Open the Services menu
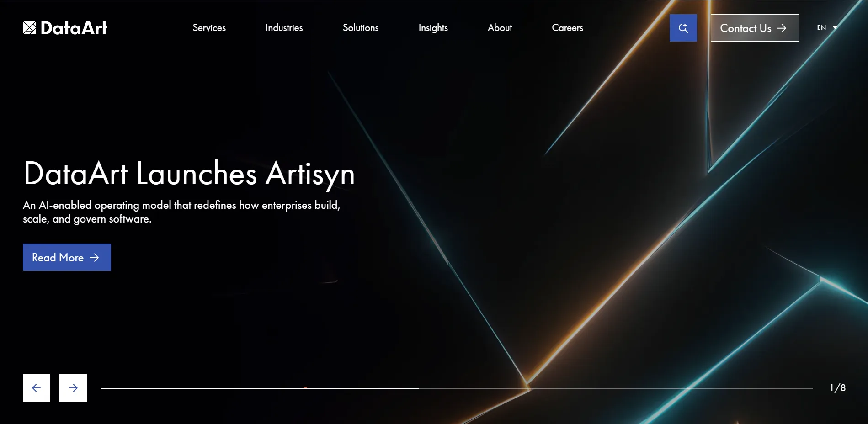The height and width of the screenshot is (424, 868). [209, 28]
